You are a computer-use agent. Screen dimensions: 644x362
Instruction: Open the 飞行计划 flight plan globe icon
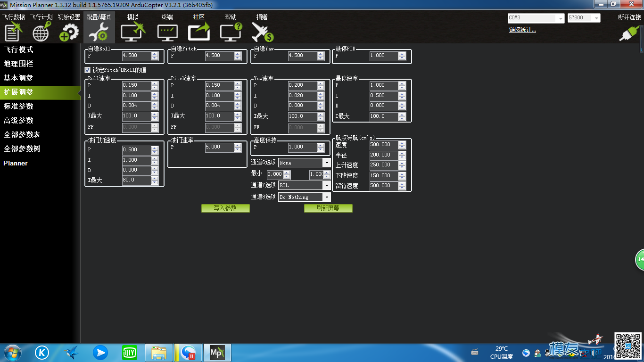click(x=41, y=32)
